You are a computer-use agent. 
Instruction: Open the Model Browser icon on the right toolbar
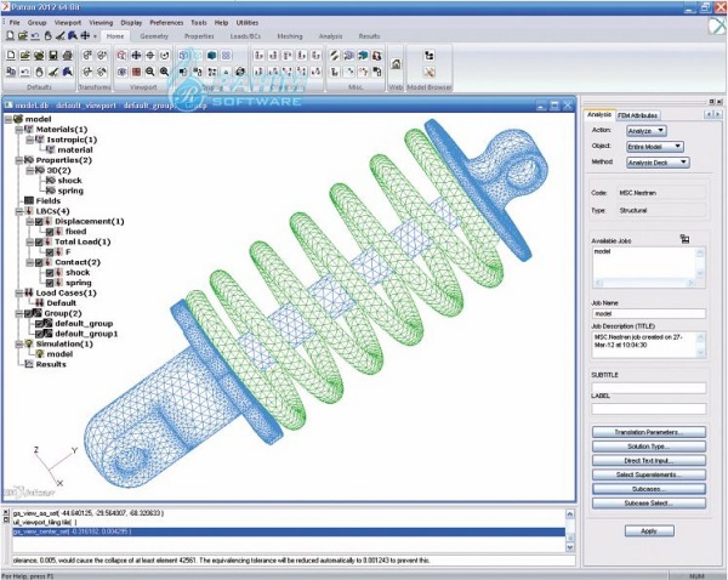tap(429, 55)
